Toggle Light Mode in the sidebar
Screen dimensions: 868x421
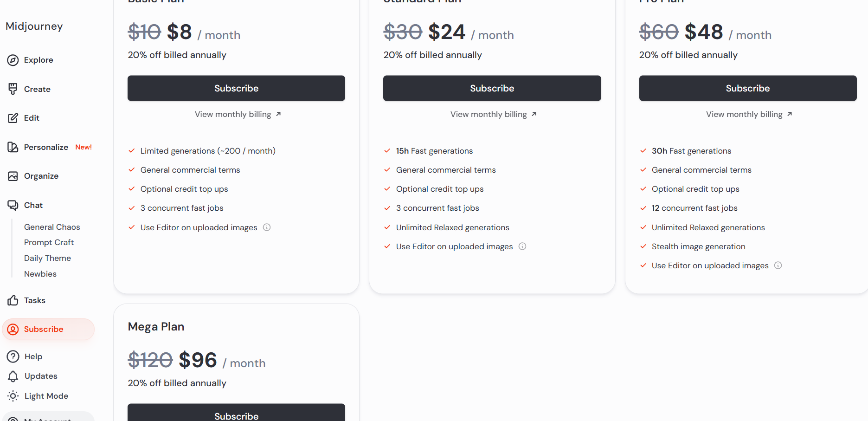[x=38, y=396]
